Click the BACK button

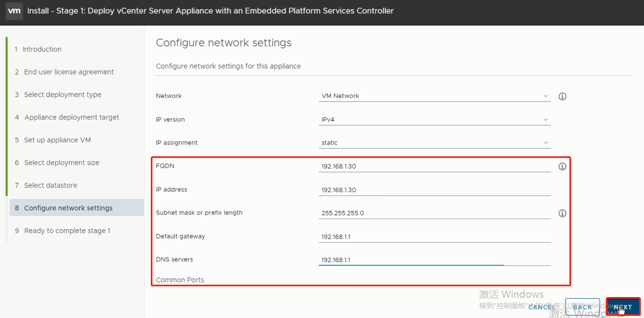pos(582,307)
